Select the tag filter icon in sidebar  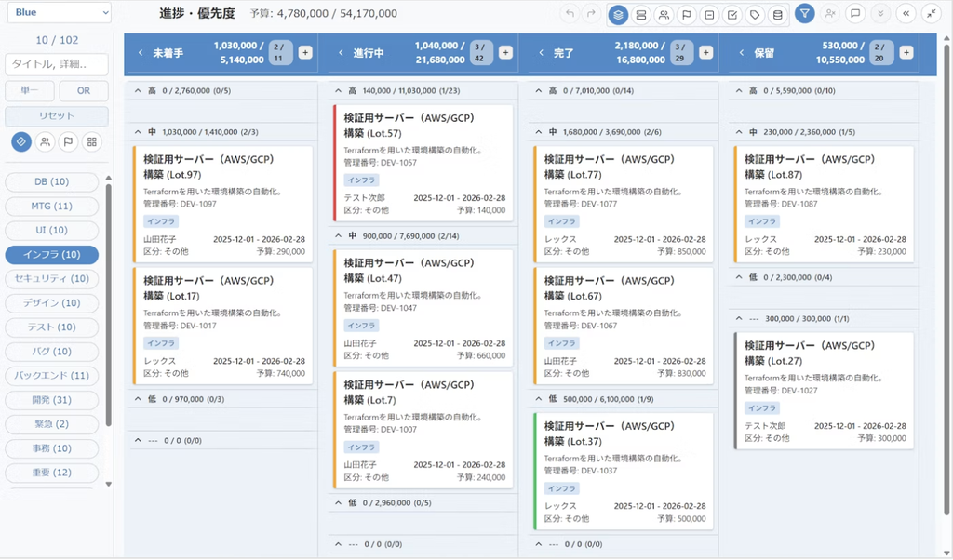(x=21, y=141)
